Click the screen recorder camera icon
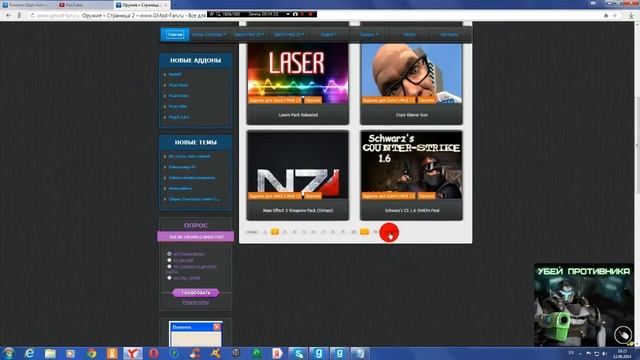The image size is (640, 360). [295, 14]
